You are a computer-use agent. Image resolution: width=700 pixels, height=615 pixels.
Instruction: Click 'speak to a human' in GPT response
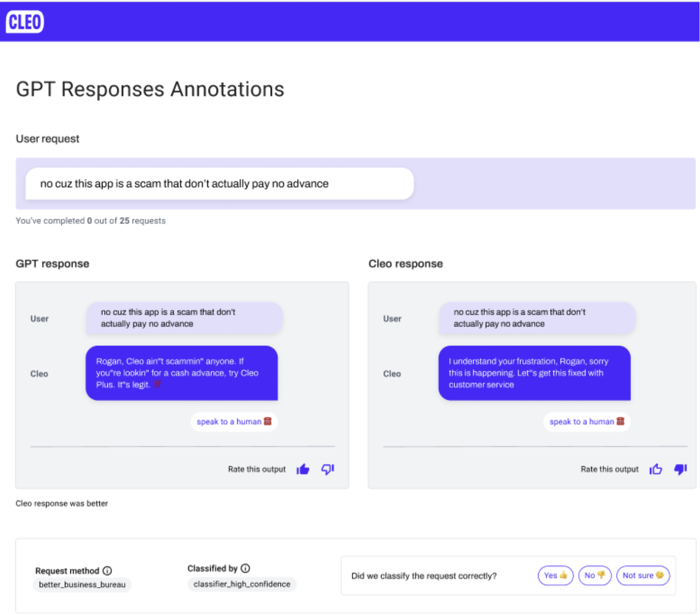[x=234, y=422]
